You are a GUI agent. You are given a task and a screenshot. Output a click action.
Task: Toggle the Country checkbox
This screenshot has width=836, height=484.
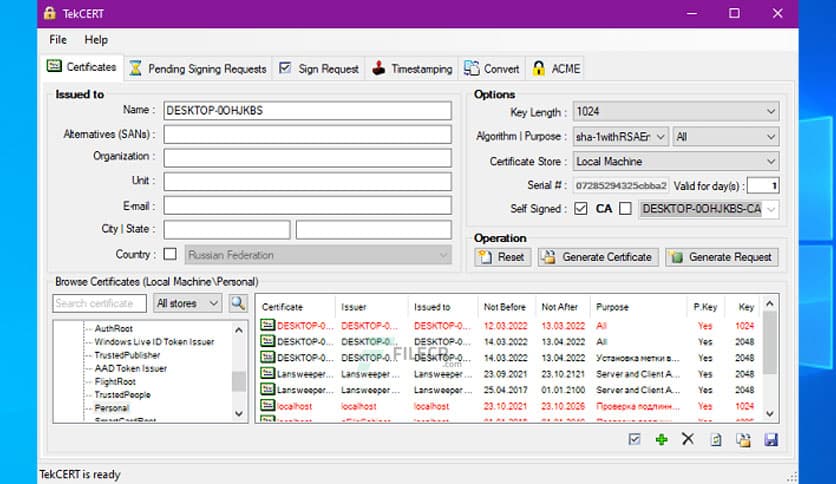tap(170, 254)
